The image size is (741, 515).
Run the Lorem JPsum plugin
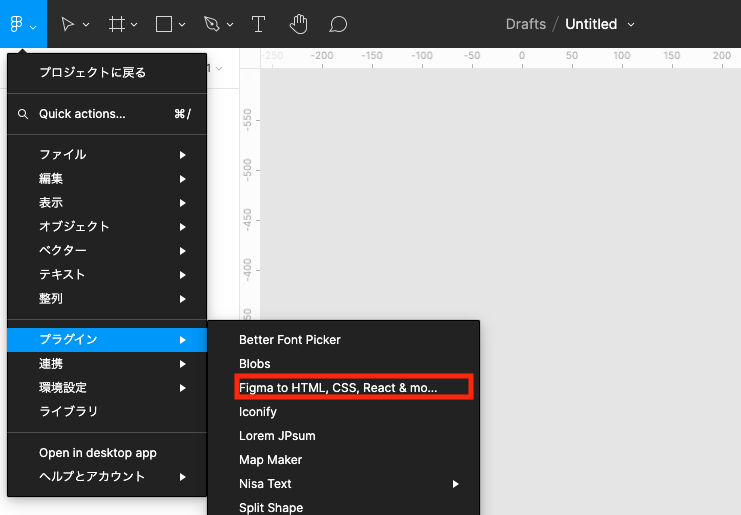click(x=344, y=436)
